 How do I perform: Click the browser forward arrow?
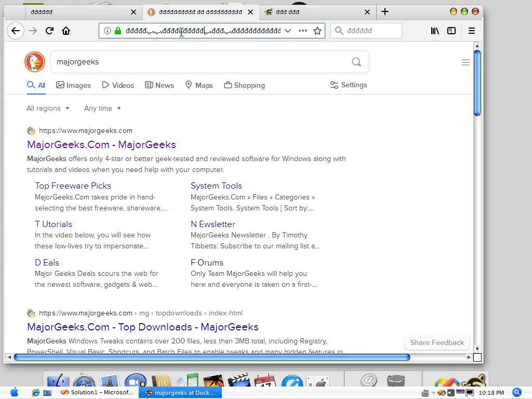click(x=33, y=31)
